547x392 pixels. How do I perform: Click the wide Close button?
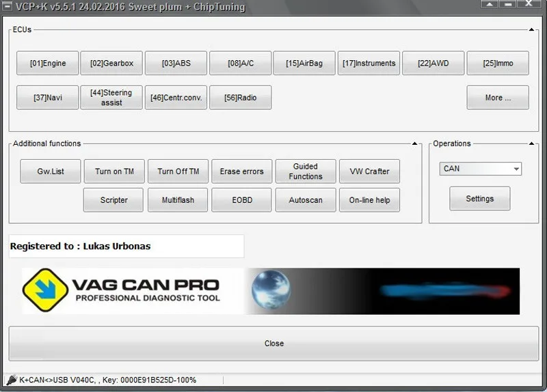pos(274,344)
